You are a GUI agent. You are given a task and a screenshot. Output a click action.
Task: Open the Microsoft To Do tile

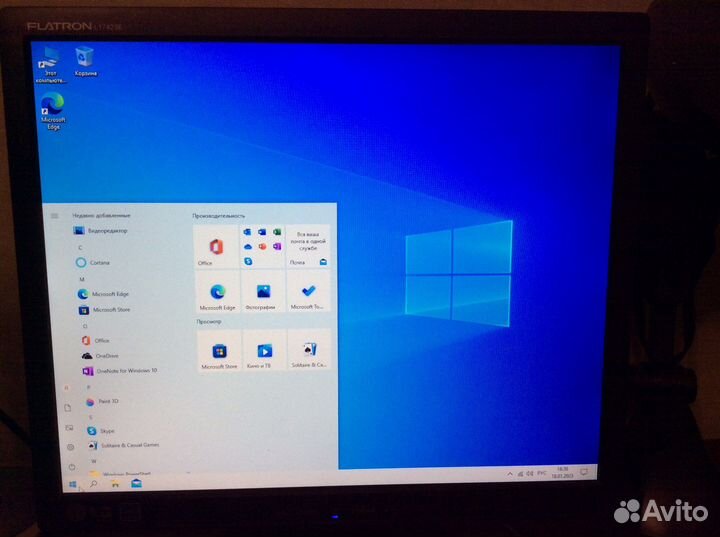click(x=309, y=291)
